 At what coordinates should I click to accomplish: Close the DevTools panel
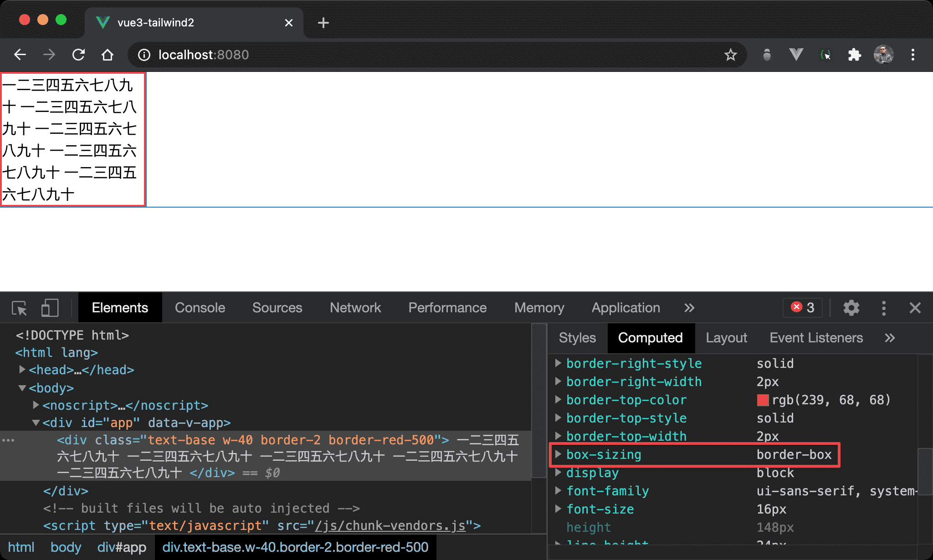point(915,308)
